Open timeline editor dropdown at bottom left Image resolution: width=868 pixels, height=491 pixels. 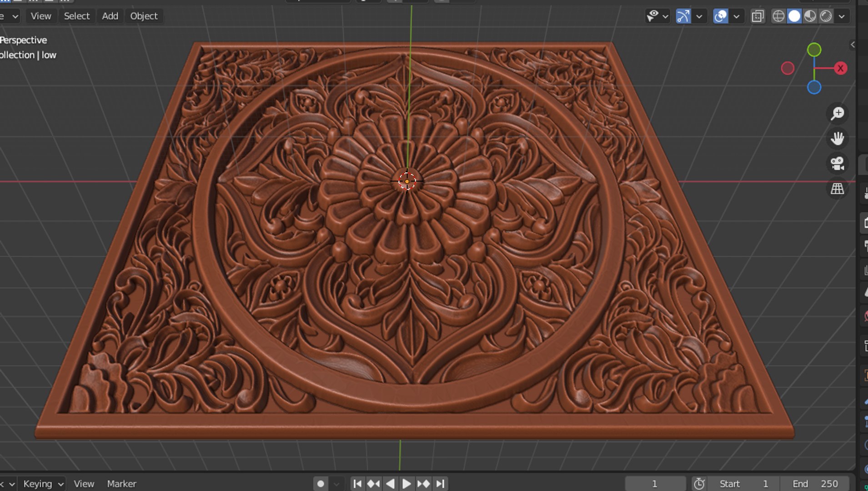[x=8, y=484]
